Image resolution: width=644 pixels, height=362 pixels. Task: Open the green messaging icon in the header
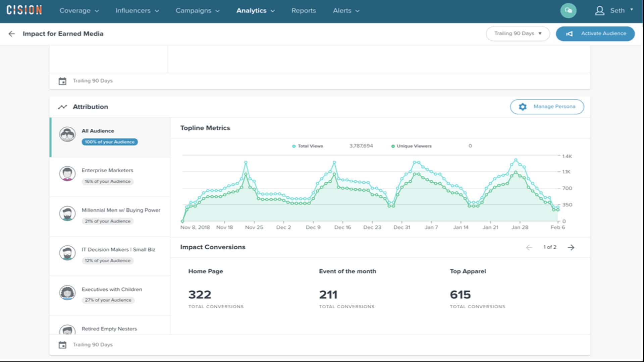point(569,10)
